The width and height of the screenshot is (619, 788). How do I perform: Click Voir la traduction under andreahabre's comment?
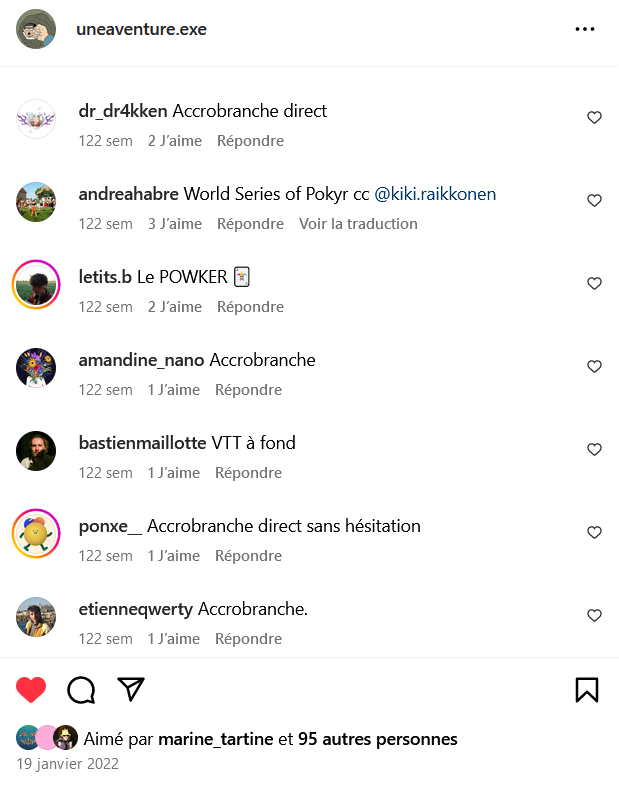(x=358, y=224)
